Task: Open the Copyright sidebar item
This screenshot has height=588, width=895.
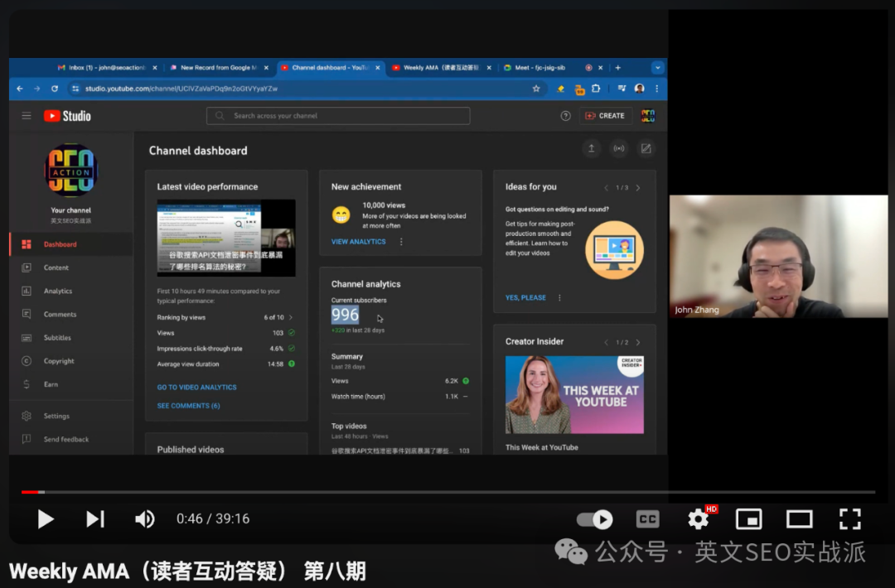Action: [x=71, y=361]
